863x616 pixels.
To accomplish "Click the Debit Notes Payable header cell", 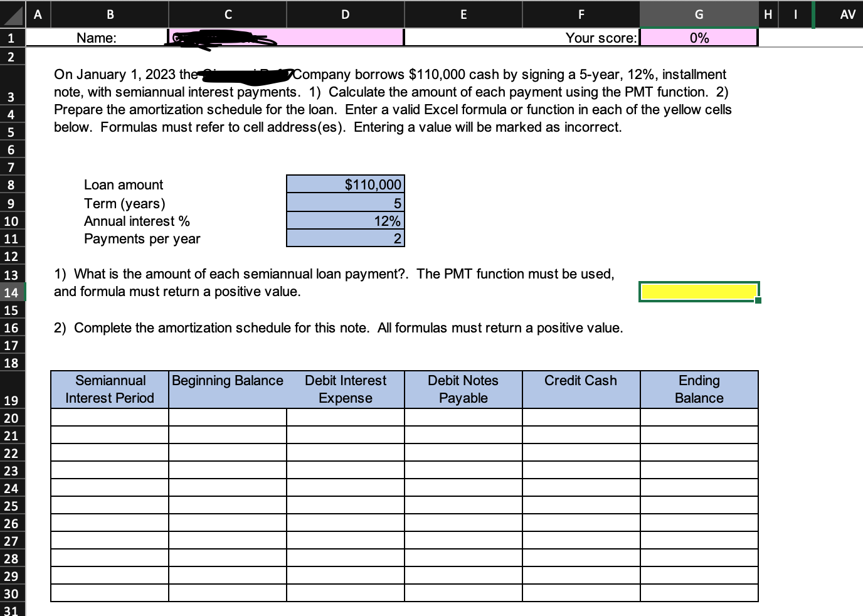I will (x=463, y=390).
